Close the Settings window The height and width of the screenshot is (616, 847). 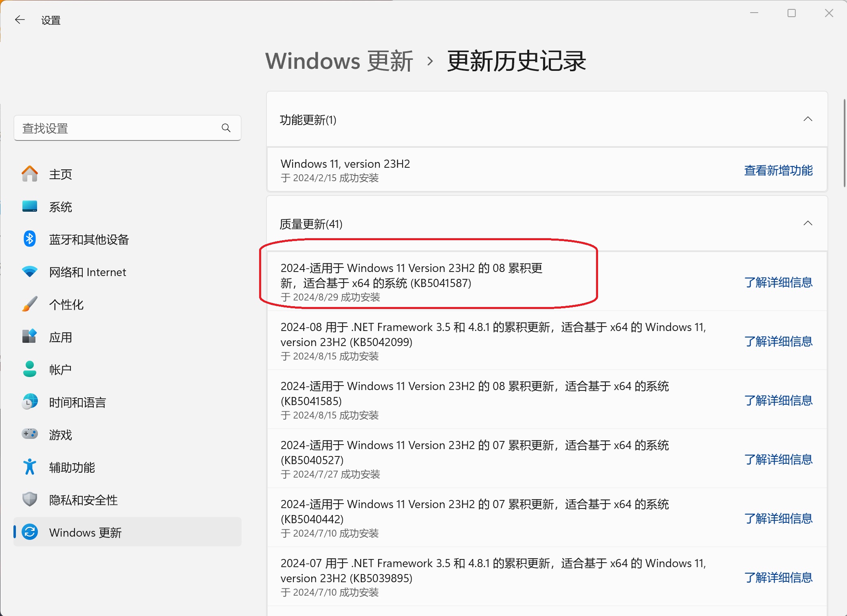click(829, 13)
